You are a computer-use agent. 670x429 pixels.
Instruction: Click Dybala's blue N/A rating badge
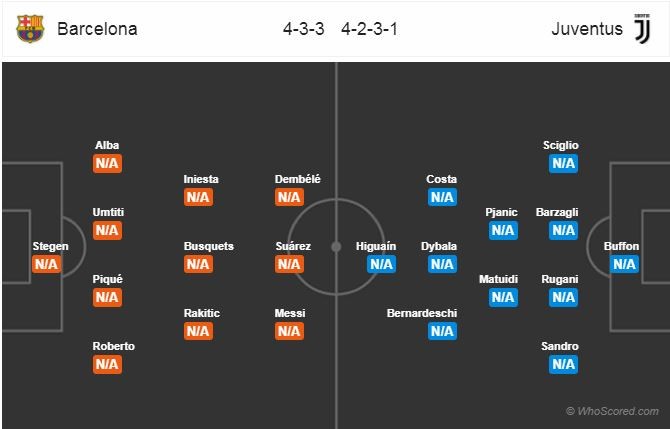(x=442, y=264)
